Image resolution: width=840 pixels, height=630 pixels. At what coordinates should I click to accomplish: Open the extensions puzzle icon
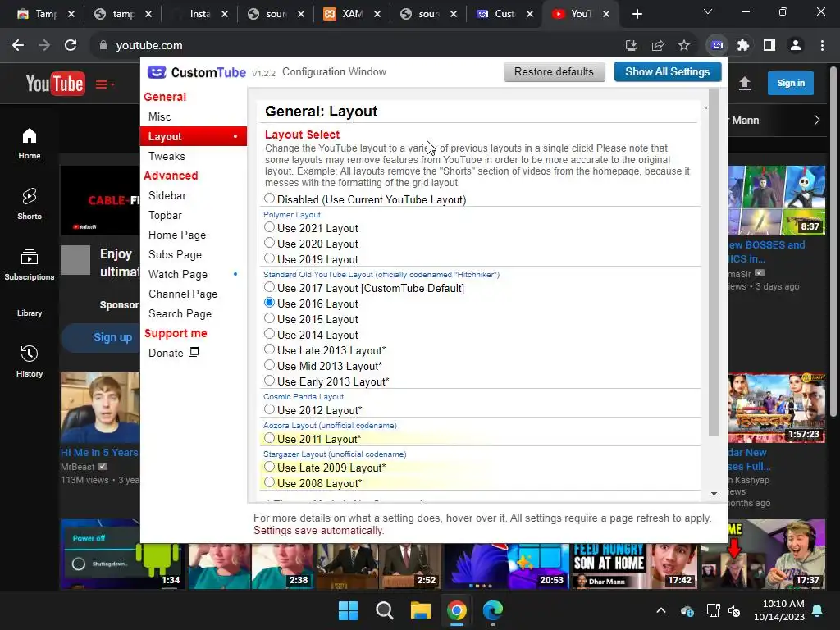pyautogui.click(x=743, y=46)
